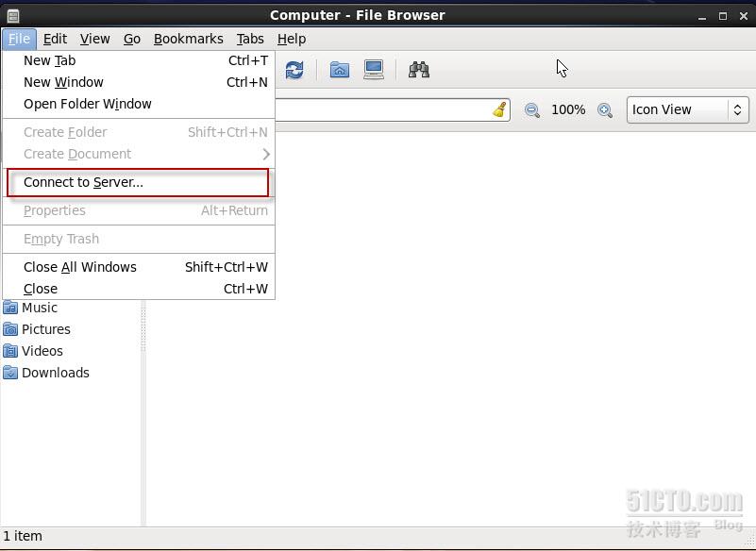
Task: Click the zoom out magnifier
Action: pos(531,110)
